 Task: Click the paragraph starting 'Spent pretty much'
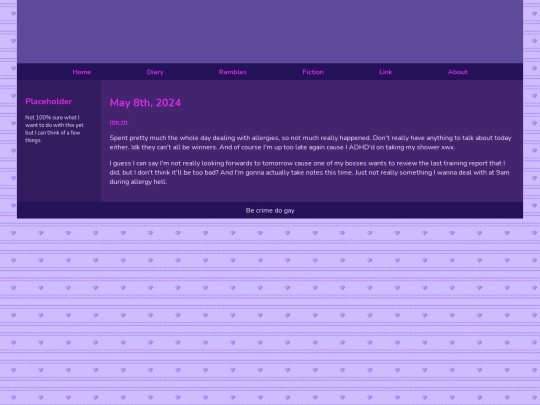click(x=310, y=143)
